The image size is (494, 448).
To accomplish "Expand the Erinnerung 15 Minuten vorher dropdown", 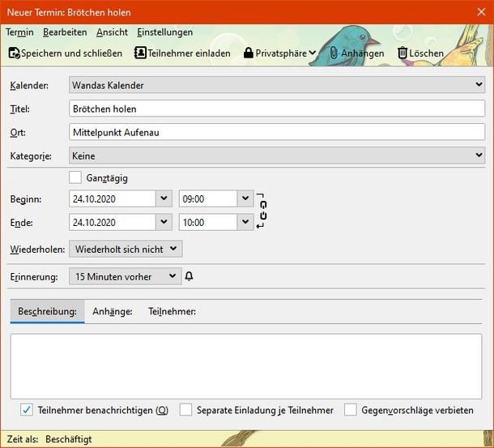I will [125, 276].
